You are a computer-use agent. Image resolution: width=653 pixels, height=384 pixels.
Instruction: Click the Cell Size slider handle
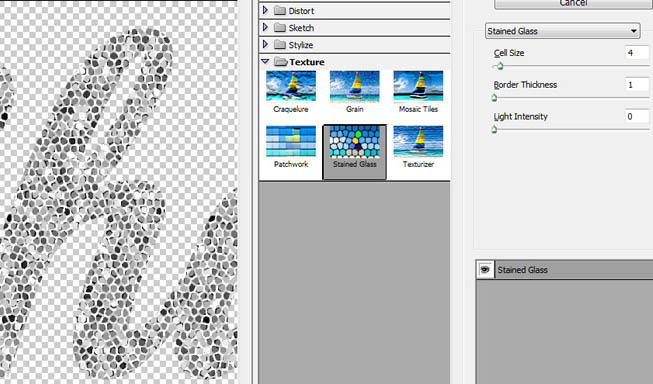click(x=500, y=66)
